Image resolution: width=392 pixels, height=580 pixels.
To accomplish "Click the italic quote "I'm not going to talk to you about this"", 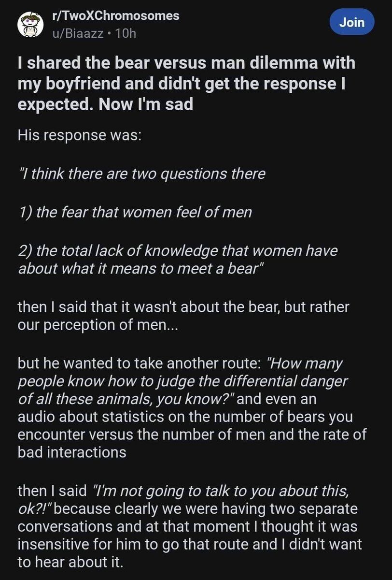I will click(x=219, y=491).
